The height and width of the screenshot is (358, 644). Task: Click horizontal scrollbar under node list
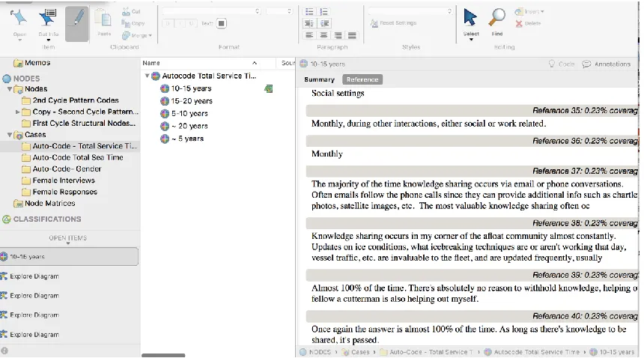[163, 355]
